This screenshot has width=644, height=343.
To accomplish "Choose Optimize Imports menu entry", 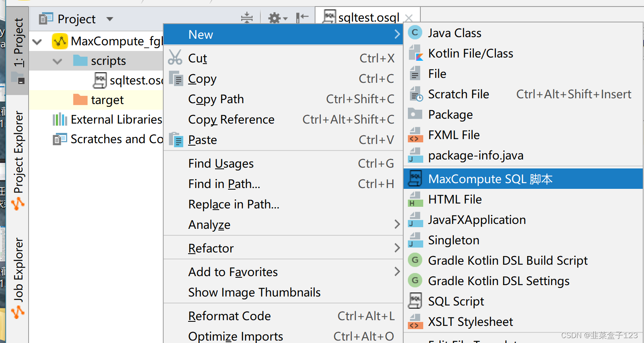I will pyautogui.click(x=283, y=336).
